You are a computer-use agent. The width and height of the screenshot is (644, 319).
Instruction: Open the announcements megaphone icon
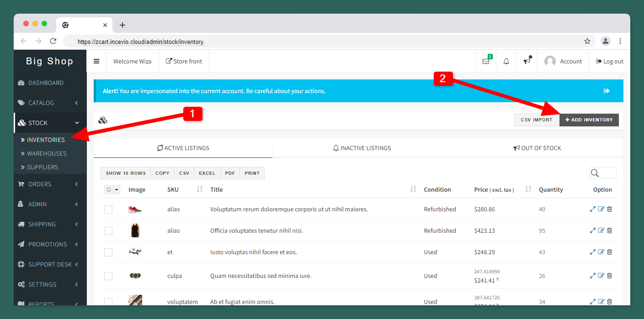[x=527, y=61]
